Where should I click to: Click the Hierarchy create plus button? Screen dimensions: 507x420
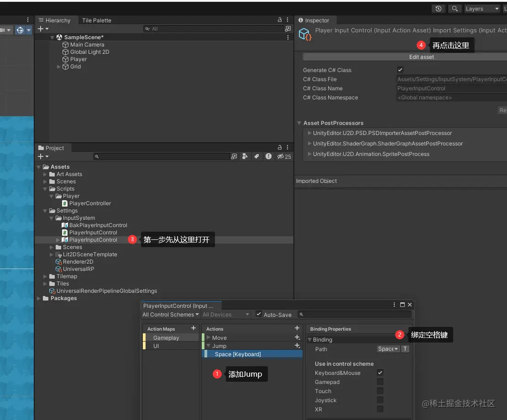click(43, 29)
